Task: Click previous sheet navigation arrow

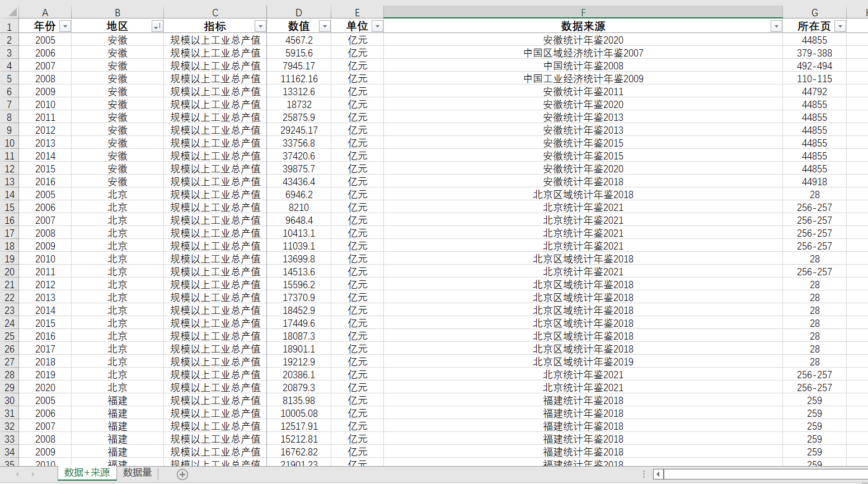Action: coord(17,474)
